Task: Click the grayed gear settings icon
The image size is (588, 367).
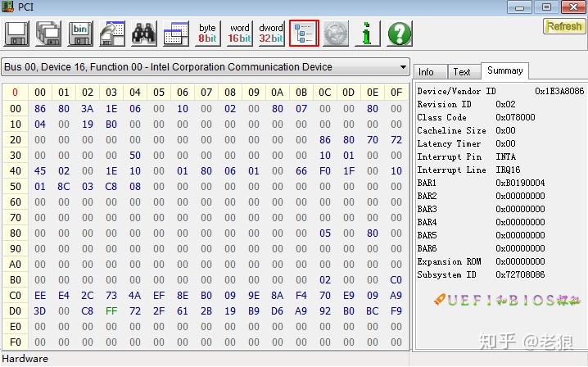Action: click(x=336, y=34)
